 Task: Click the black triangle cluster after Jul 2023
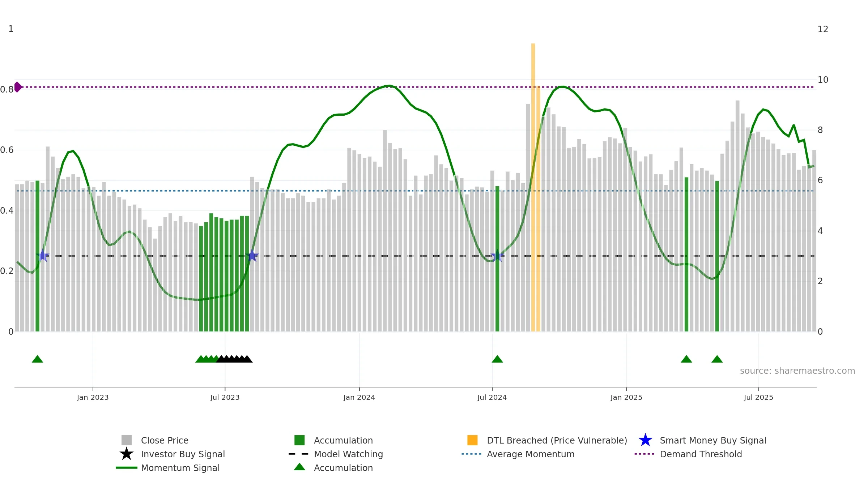234,359
